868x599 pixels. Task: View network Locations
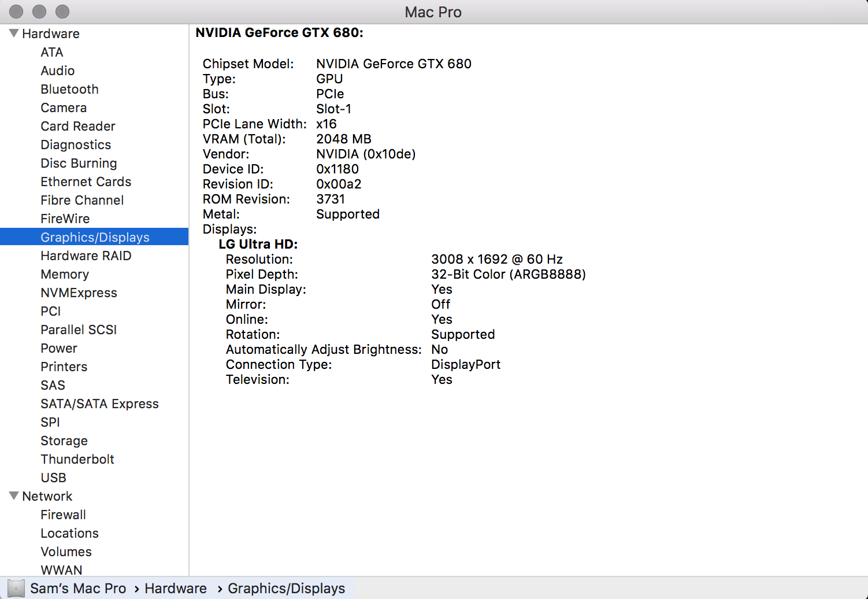click(69, 533)
